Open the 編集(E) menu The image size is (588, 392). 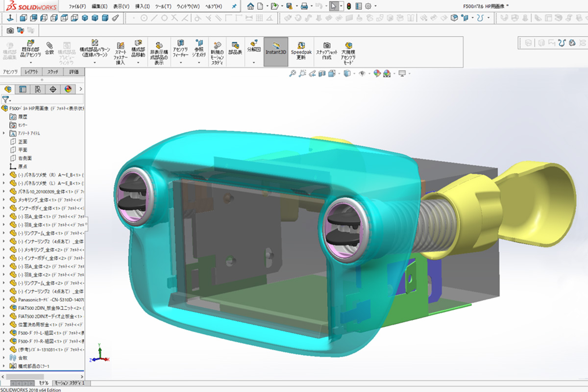click(100, 6)
